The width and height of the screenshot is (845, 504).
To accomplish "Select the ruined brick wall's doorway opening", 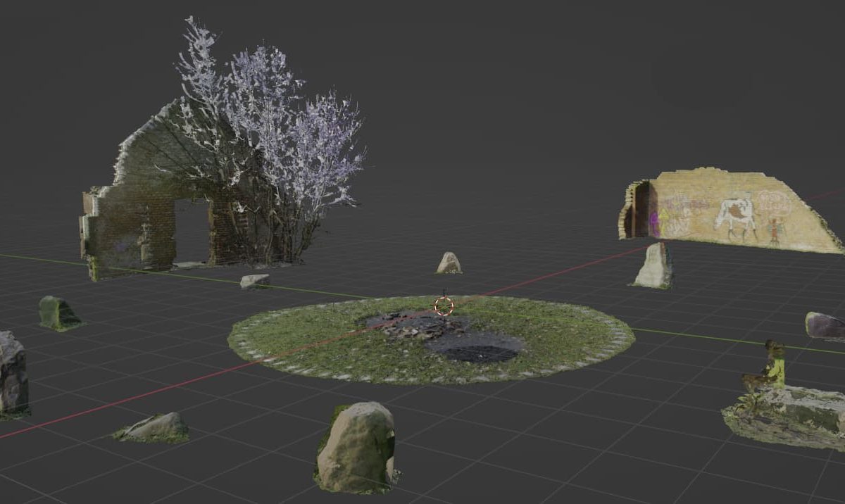I will click(192, 230).
